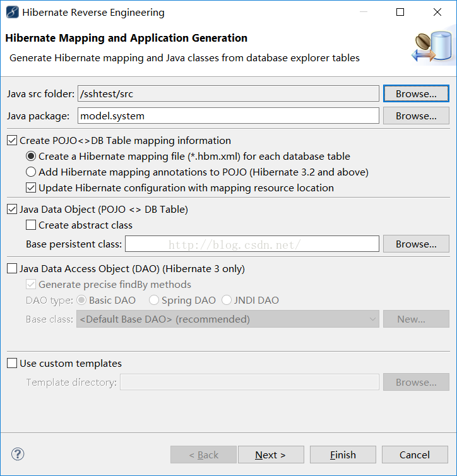
Task: Toggle Create POJO<>DB Table mapping information checkbox
Action: pos(12,140)
